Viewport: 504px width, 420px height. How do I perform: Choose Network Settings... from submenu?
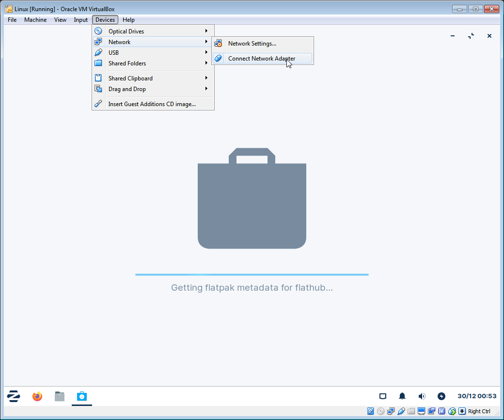click(262, 44)
